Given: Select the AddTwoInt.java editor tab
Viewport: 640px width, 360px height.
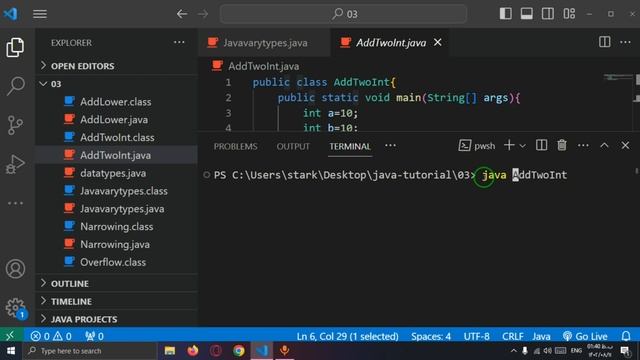Looking at the screenshot, I should coord(391,42).
